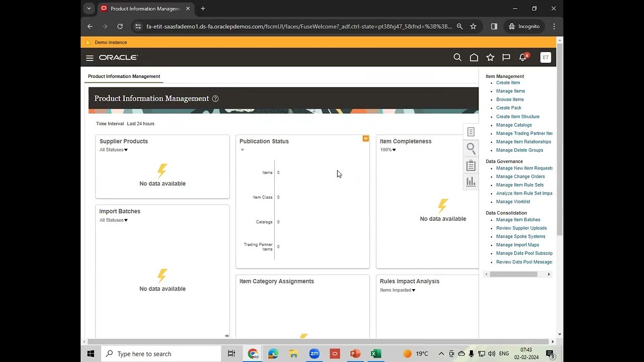The height and width of the screenshot is (362, 644).
Task: Open the tab search chevron in Chrome
Action: [x=89, y=9]
